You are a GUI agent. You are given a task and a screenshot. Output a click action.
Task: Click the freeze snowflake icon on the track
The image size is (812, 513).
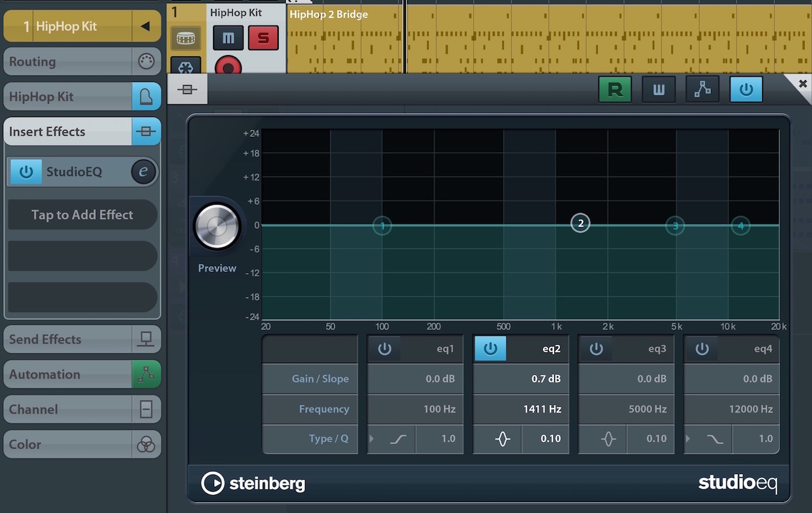coord(185,66)
